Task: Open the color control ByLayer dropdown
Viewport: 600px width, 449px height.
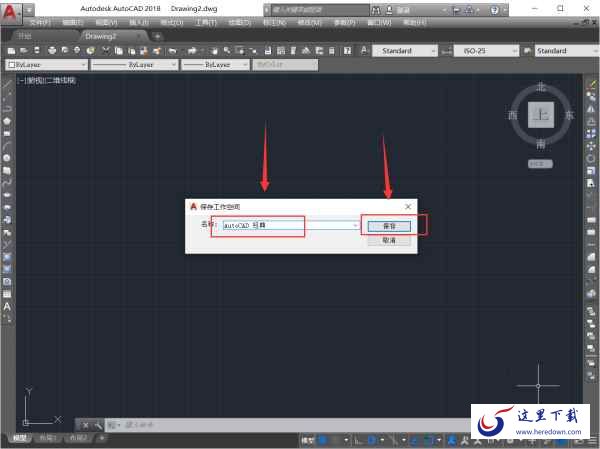Action: (47, 65)
